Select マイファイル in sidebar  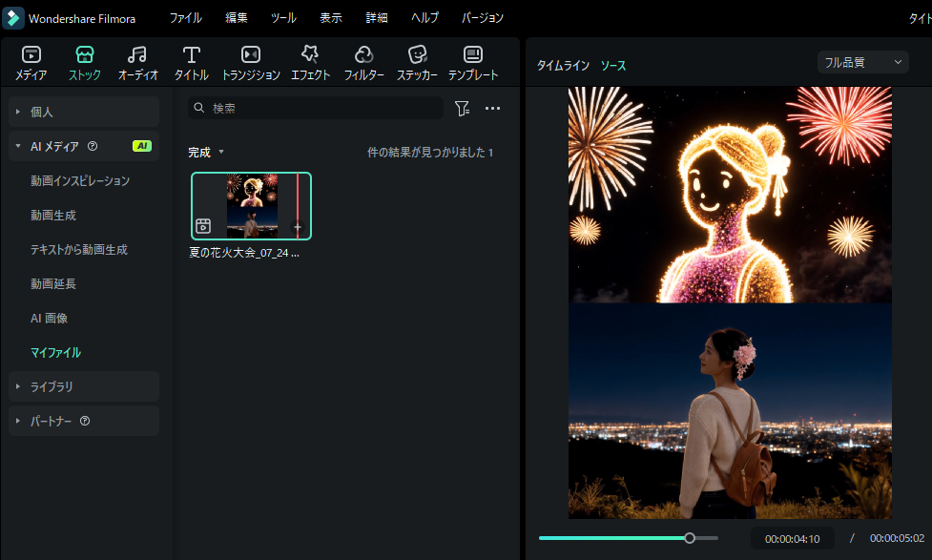[x=56, y=353]
